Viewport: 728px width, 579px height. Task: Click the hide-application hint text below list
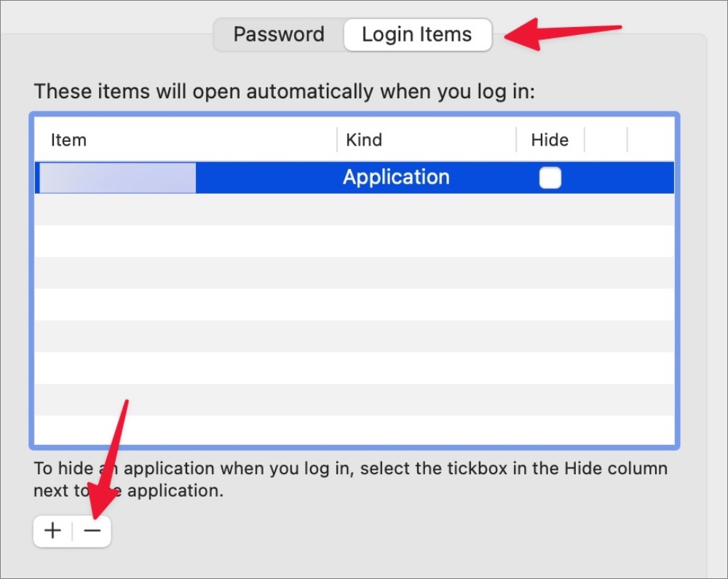(x=351, y=479)
